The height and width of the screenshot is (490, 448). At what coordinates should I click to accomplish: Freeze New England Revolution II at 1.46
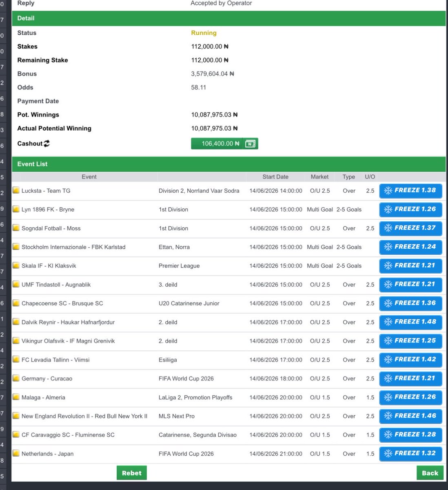tap(410, 416)
